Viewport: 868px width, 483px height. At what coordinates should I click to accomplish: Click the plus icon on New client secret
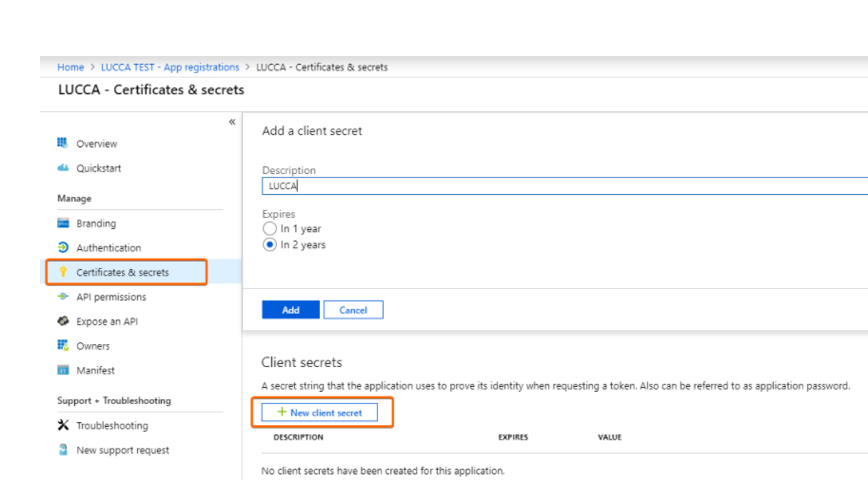coord(282,413)
